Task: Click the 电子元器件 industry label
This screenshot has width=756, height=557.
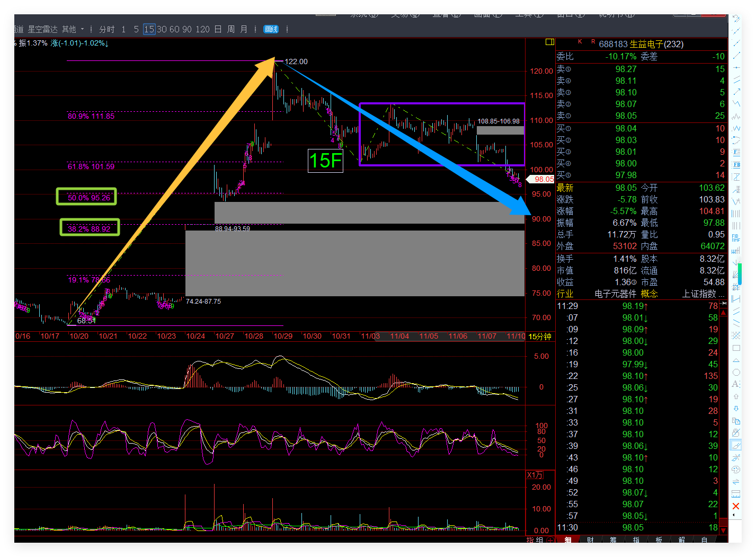Action: click(615, 294)
